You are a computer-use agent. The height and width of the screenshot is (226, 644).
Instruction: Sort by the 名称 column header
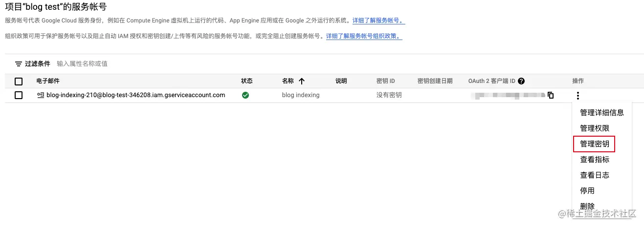[288, 81]
